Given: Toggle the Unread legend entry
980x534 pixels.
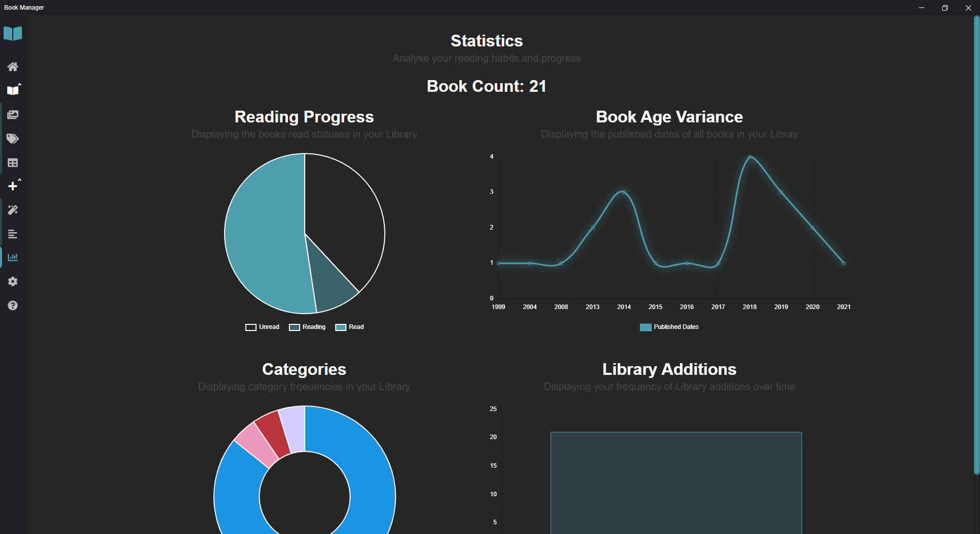Looking at the screenshot, I should [x=262, y=327].
